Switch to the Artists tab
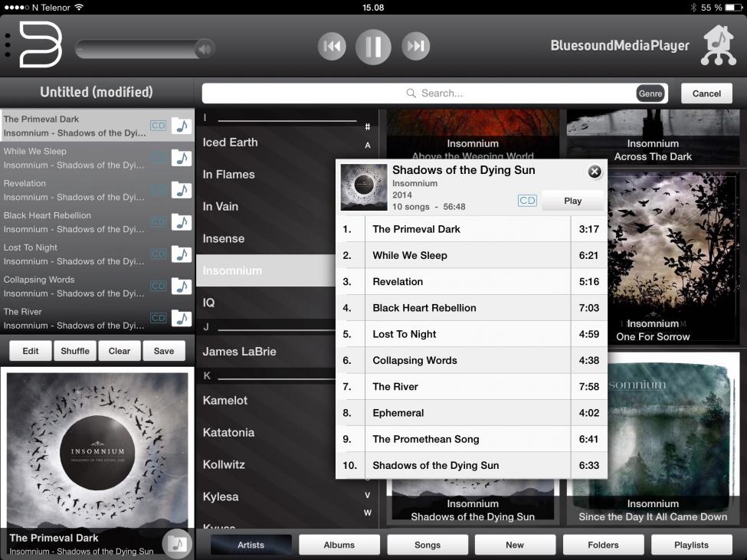 251,545
